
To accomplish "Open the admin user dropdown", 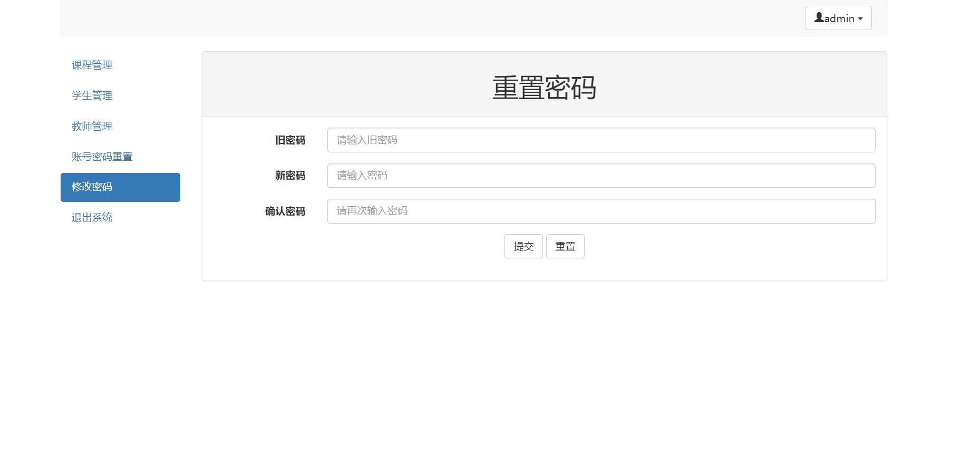I will click(838, 18).
